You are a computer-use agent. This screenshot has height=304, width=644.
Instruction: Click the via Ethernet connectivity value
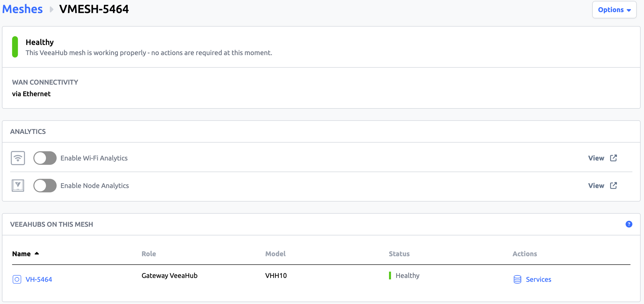(x=31, y=94)
